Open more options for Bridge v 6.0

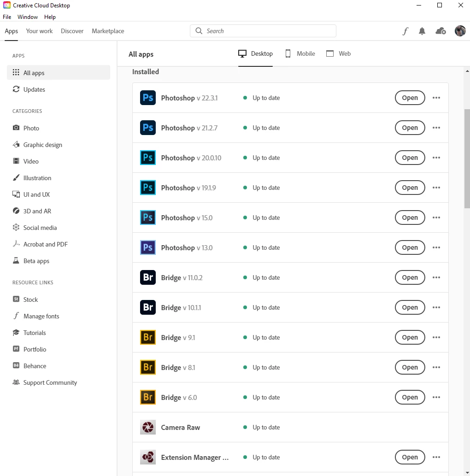[x=436, y=397]
